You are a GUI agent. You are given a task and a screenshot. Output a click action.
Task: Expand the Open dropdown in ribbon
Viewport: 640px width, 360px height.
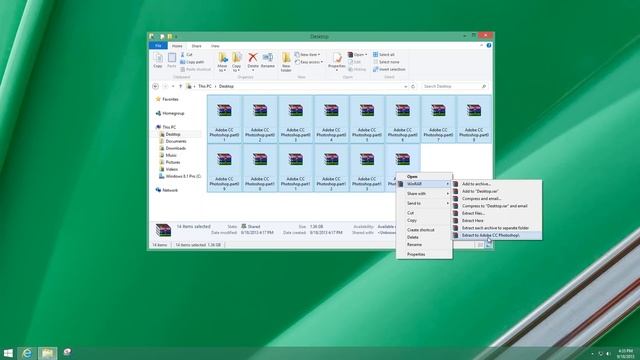point(358,55)
